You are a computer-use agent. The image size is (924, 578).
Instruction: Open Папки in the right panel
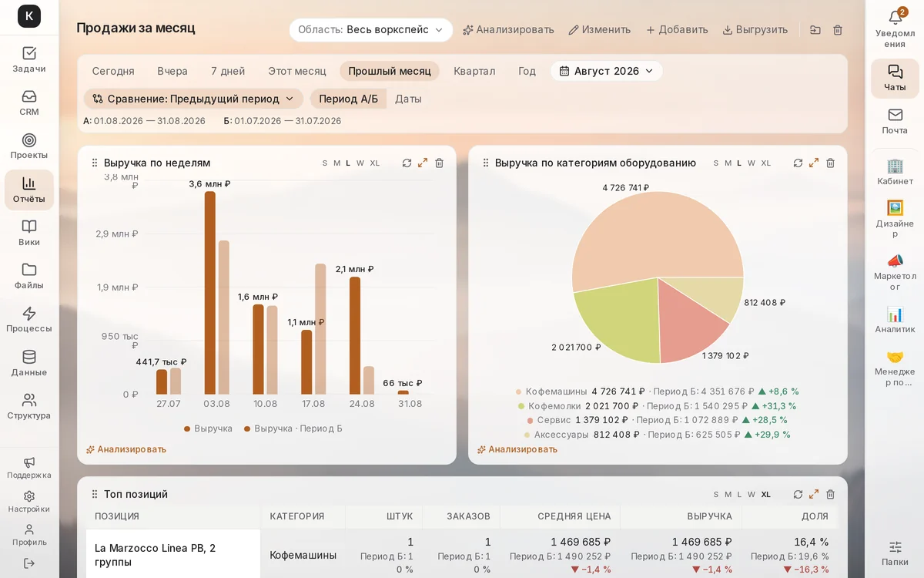(895, 553)
